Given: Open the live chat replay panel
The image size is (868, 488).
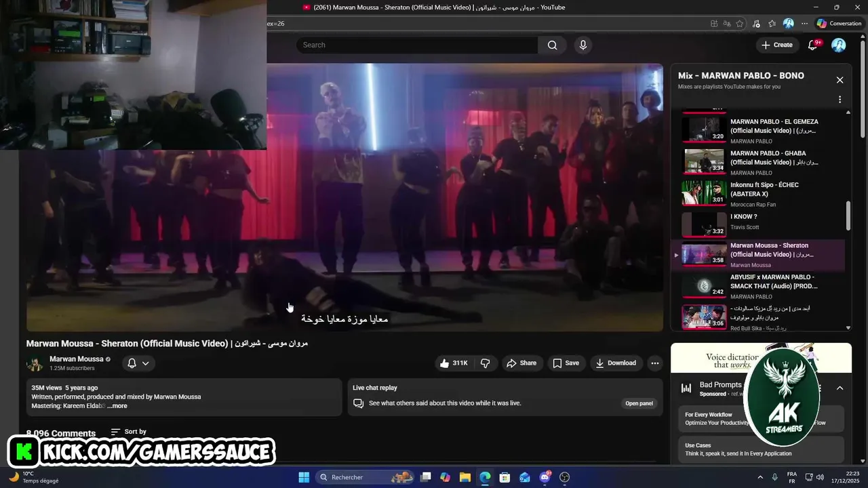Looking at the screenshot, I should pyautogui.click(x=639, y=403).
